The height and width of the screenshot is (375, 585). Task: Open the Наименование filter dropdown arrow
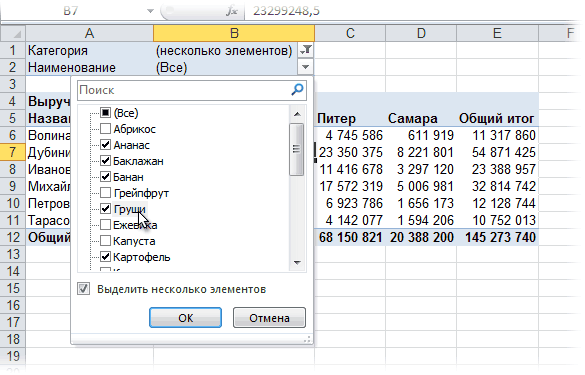(306, 67)
